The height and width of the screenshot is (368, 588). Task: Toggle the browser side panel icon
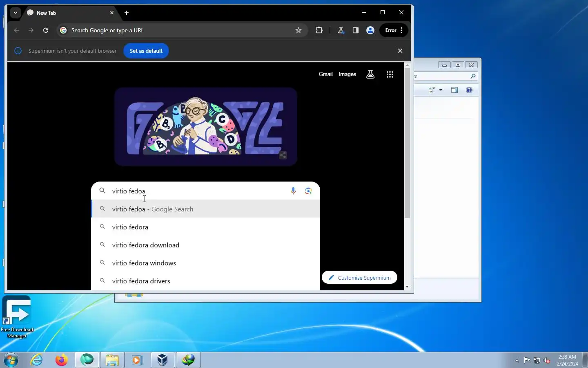[x=355, y=30]
